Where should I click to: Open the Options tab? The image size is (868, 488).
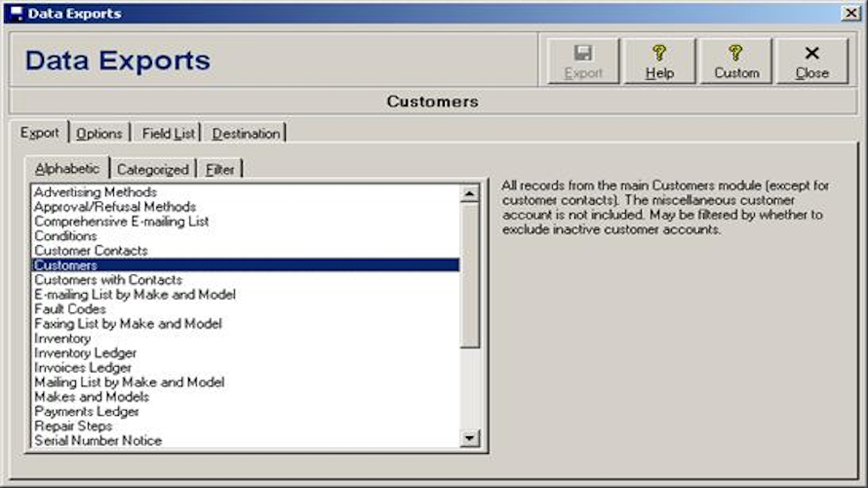click(99, 134)
